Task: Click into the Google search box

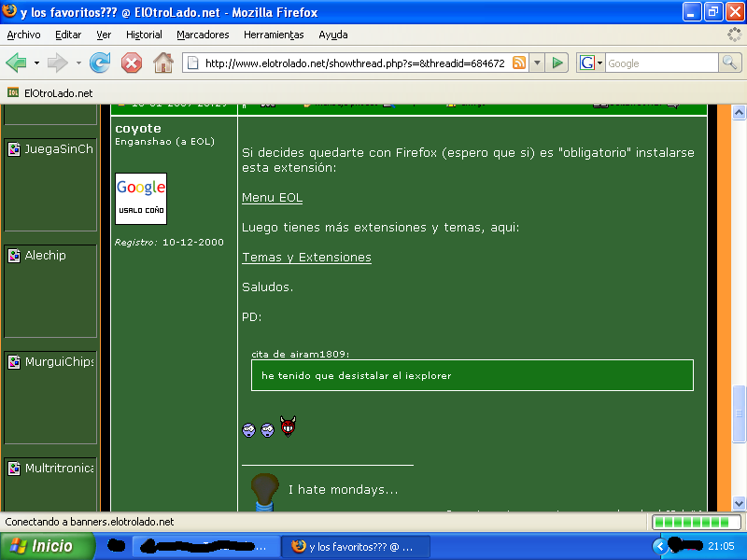Action: point(661,63)
